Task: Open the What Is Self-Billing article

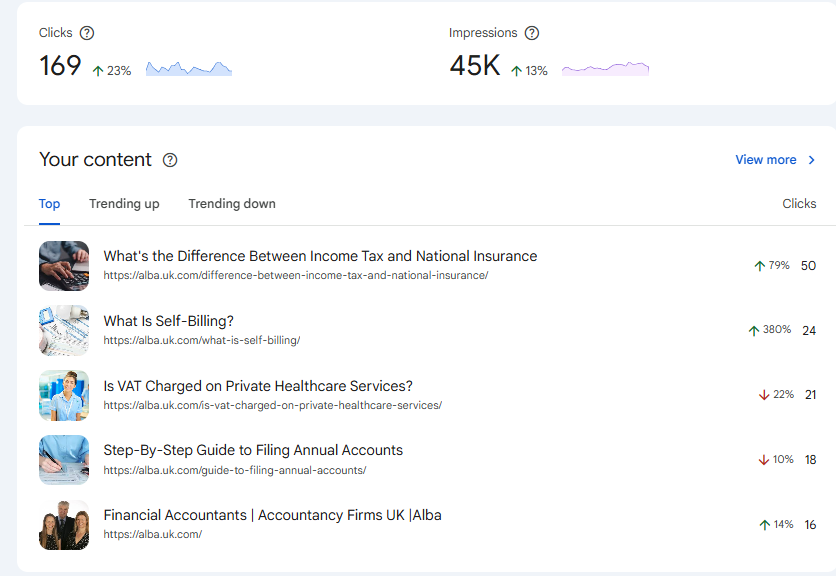Action: click(x=169, y=321)
